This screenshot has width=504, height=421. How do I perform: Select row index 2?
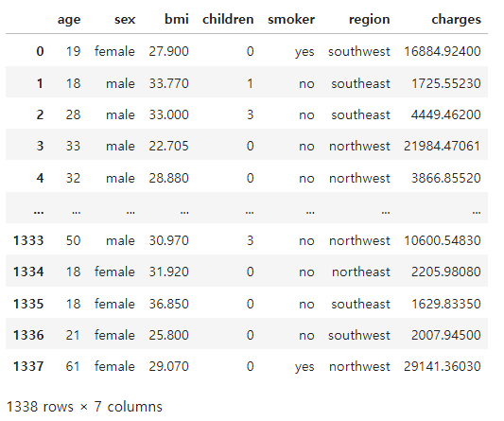click(40, 114)
